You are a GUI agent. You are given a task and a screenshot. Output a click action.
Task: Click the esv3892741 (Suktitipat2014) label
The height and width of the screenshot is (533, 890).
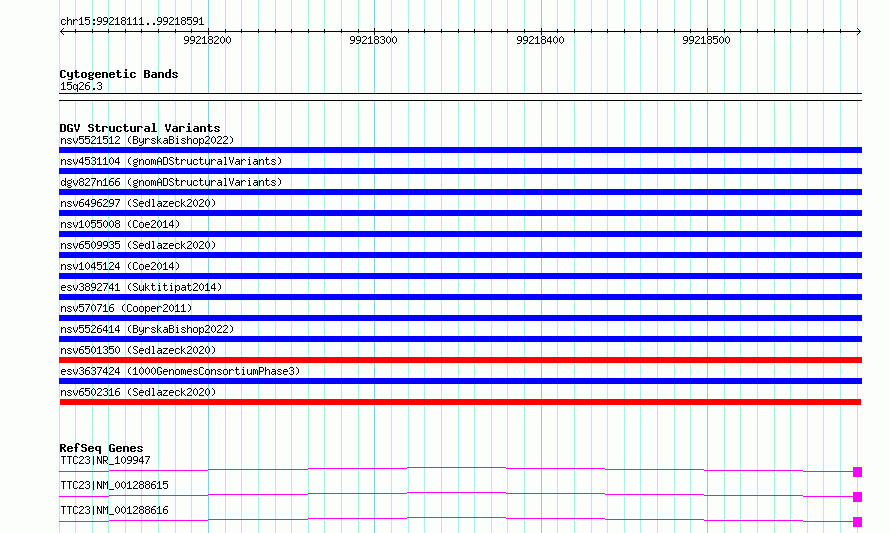click(x=141, y=287)
